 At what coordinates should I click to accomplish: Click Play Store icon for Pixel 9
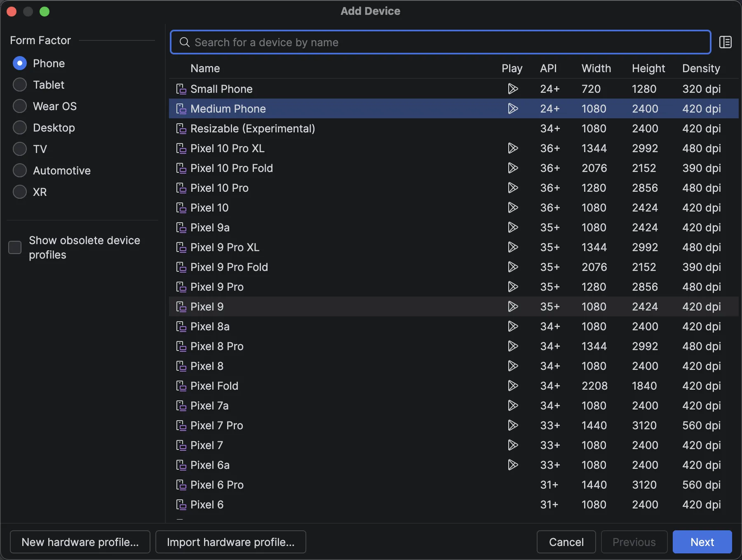coord(513,306)
